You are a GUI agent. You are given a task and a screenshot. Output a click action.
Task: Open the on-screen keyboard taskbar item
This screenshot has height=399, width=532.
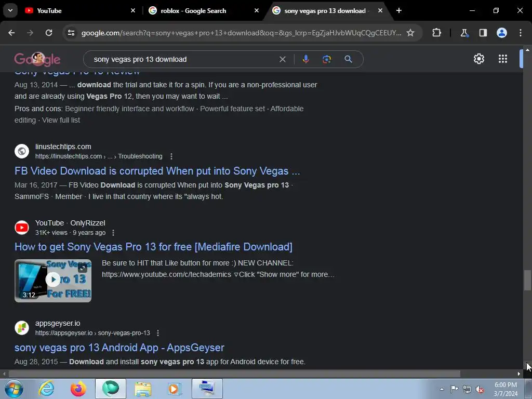[x=207, y=389]
